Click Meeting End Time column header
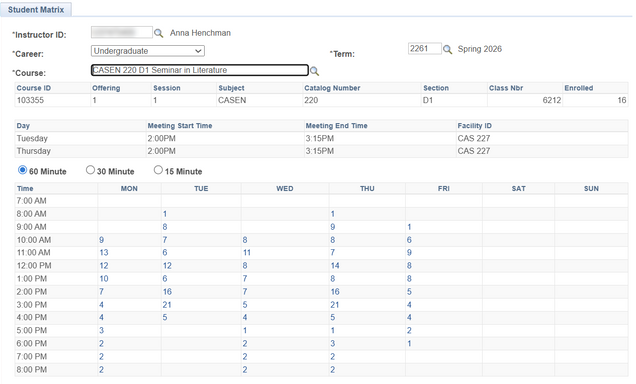 [x=336, y=126]
